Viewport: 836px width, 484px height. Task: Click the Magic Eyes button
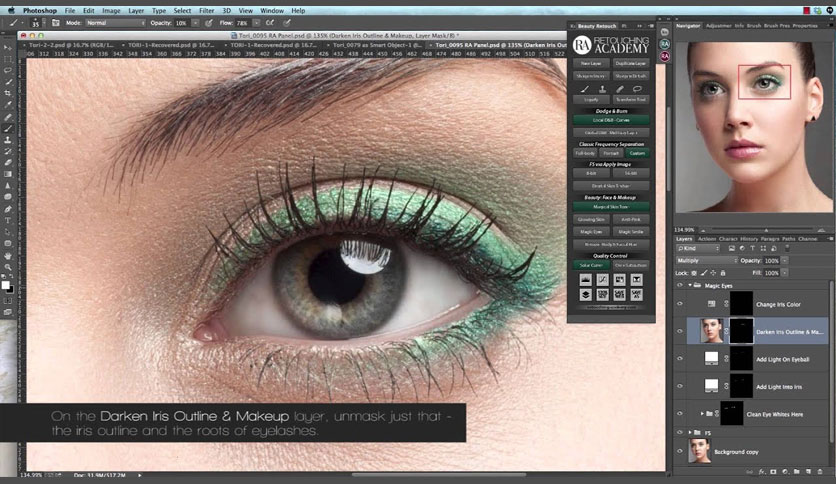pyautogui.click(x=591, y=232)
